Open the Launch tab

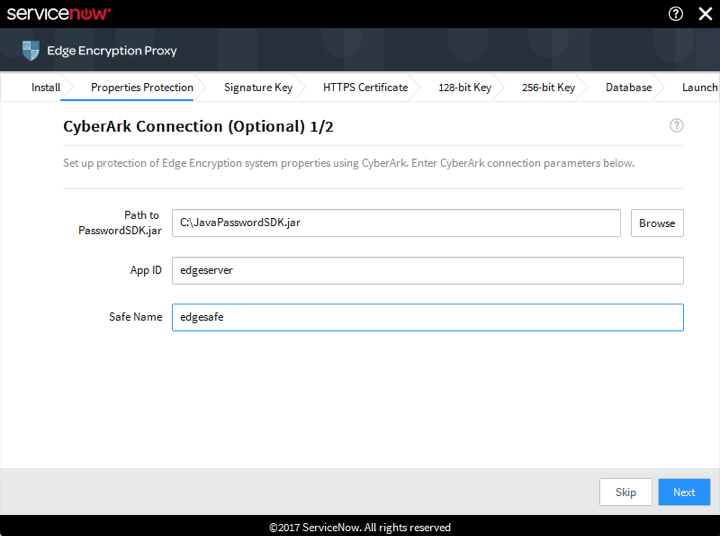[x=700, y=87]
